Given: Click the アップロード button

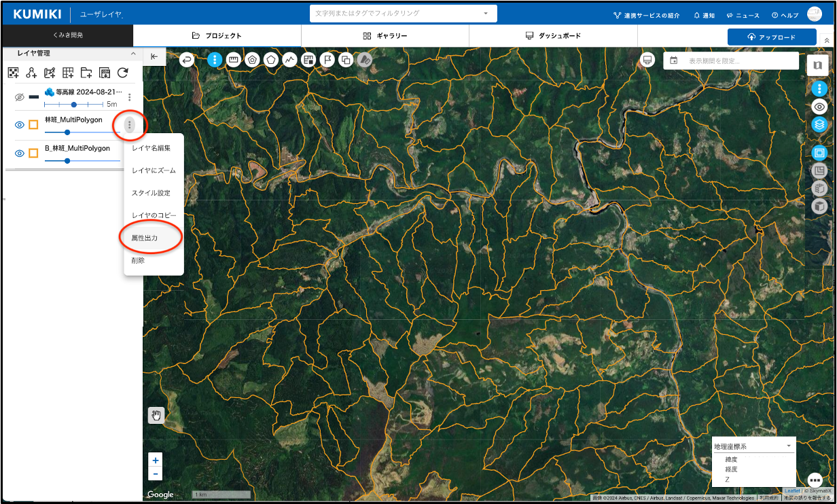Looking at the screenshot, I should point(771,37).
